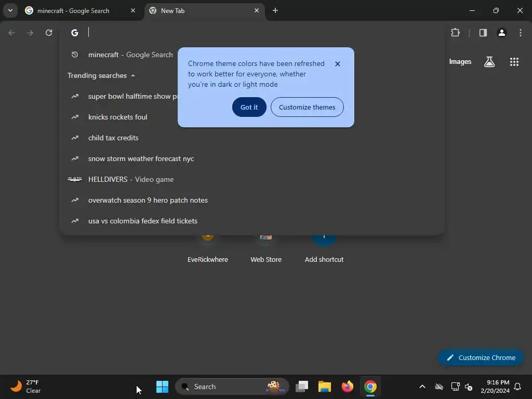Pick super bowl halftime show suggestion
Image resolution: width=532 pixels, height=399 pixels.
coord(252,96)
